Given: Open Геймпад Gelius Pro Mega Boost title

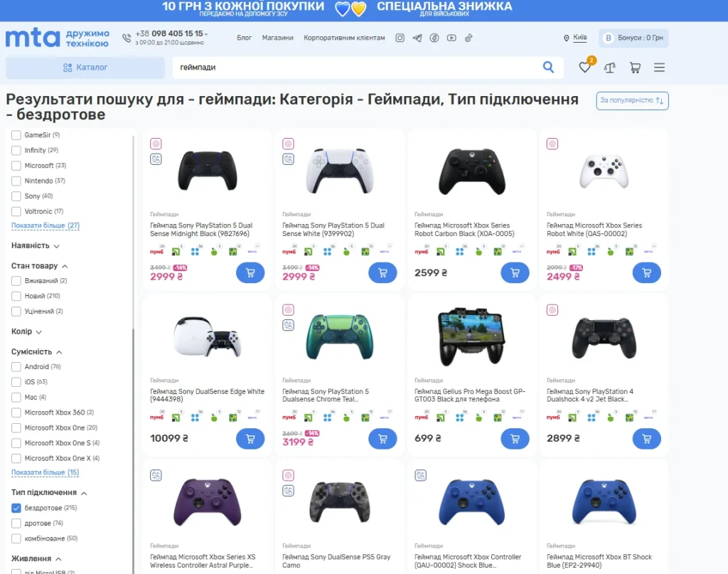Looking at the screenshot, I should [x=470, y=395].
